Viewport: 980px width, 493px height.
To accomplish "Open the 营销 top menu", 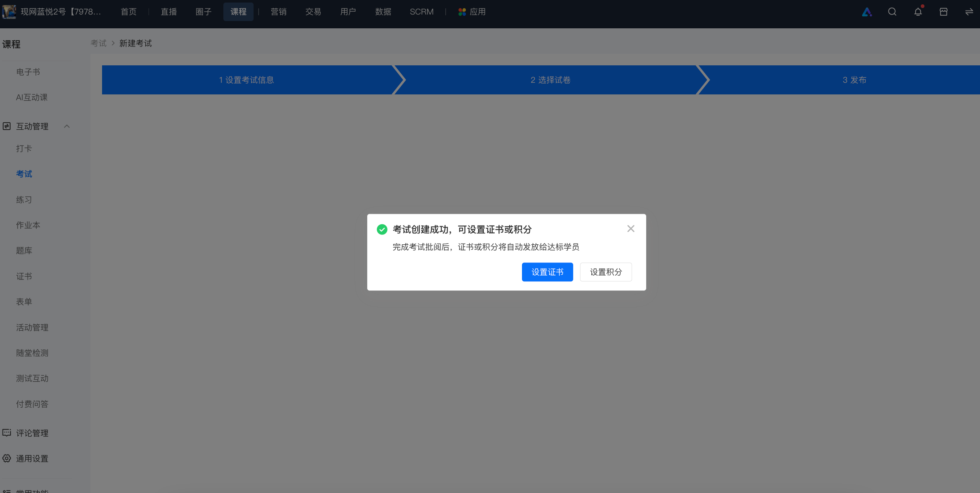I will [279, 12].
